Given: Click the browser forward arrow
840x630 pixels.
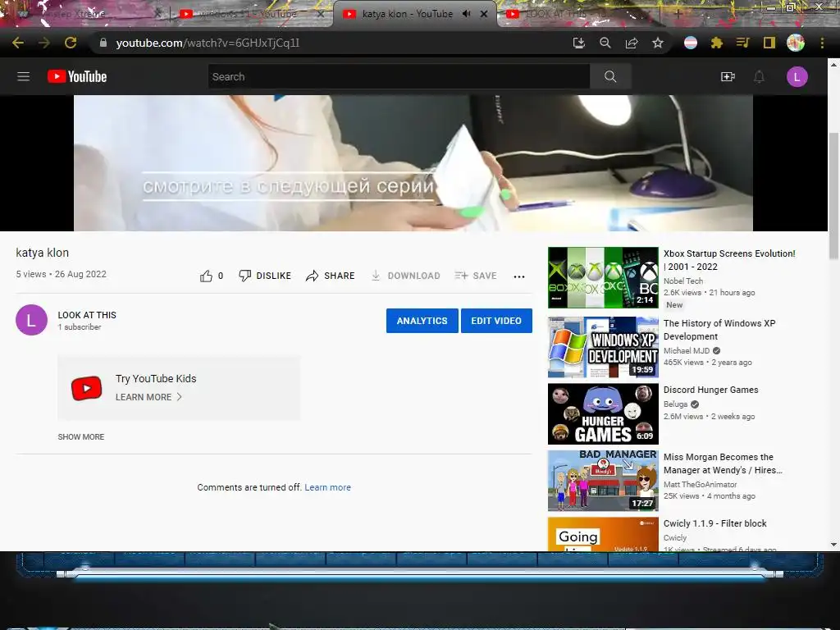Looking at the screenshot, I should [x=44, y=43].
